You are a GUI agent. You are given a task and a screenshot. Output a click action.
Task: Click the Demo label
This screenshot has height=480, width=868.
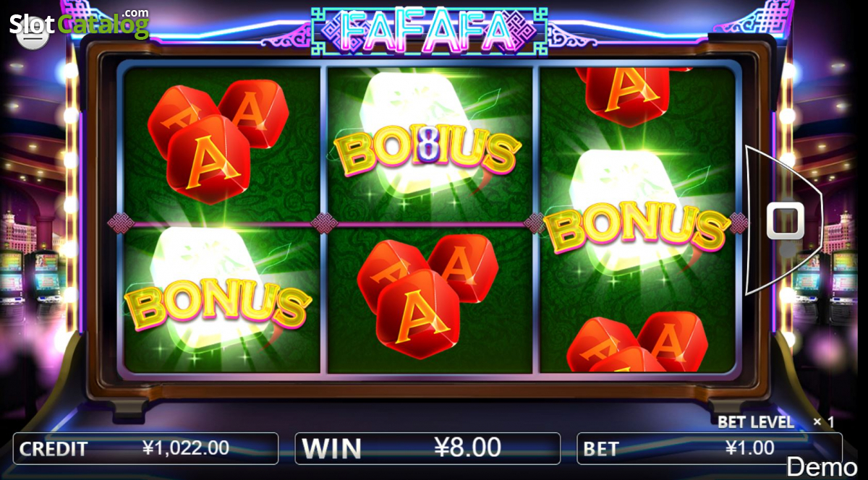[x=822, y=466]
